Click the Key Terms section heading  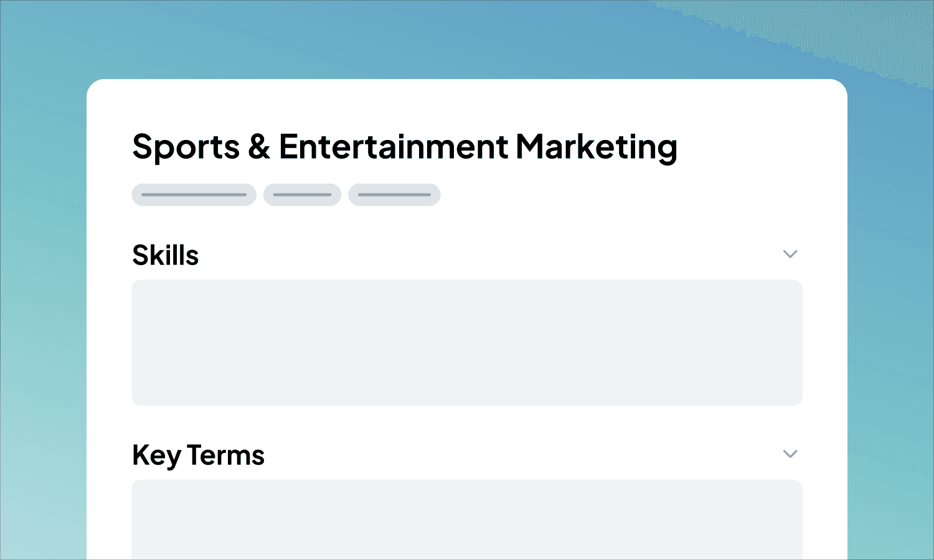198,455
